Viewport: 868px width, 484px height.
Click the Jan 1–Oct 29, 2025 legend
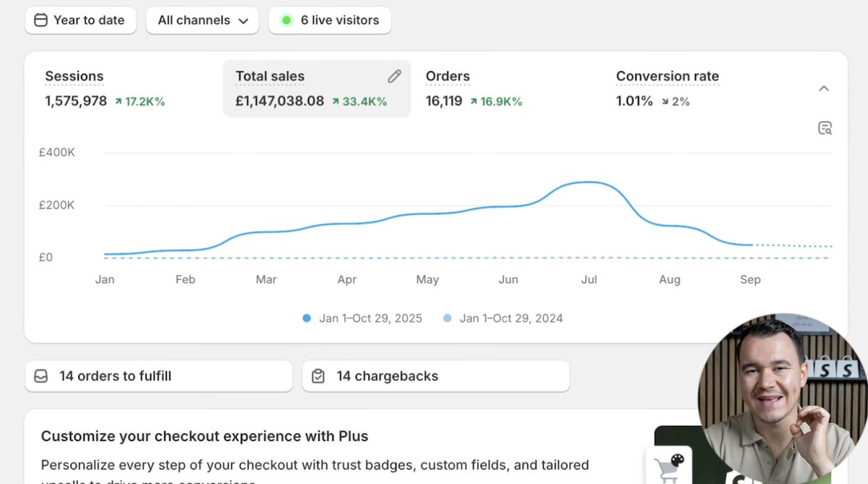coord(362,318)
